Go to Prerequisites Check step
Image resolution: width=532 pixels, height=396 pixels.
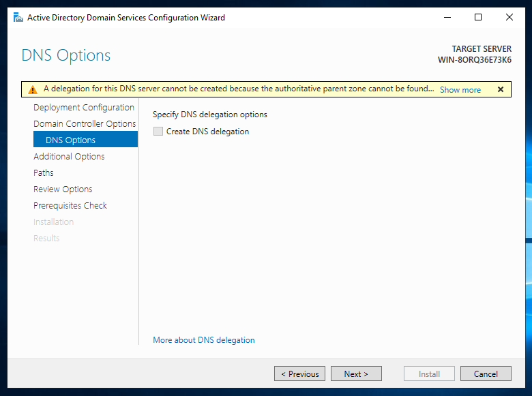pos(70,205)
